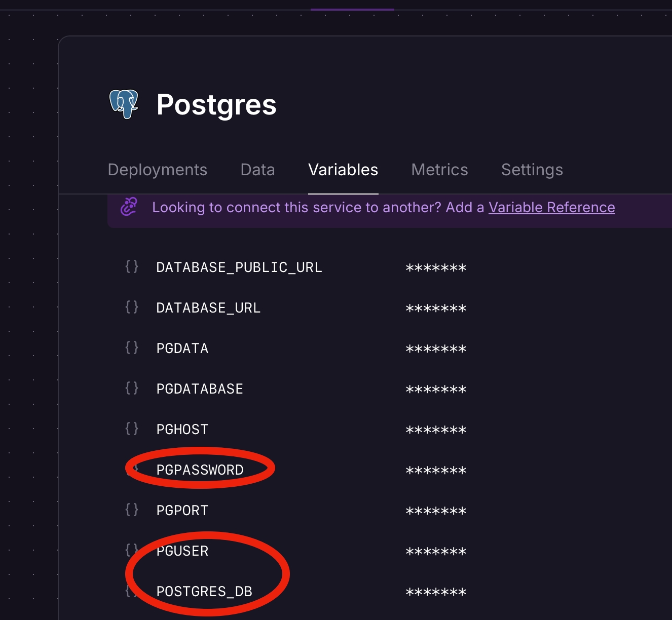The height and width of the screenshot is (620, 672).
Task: Click curly braces icon beside DATABASE_URL
Action: 132,307
